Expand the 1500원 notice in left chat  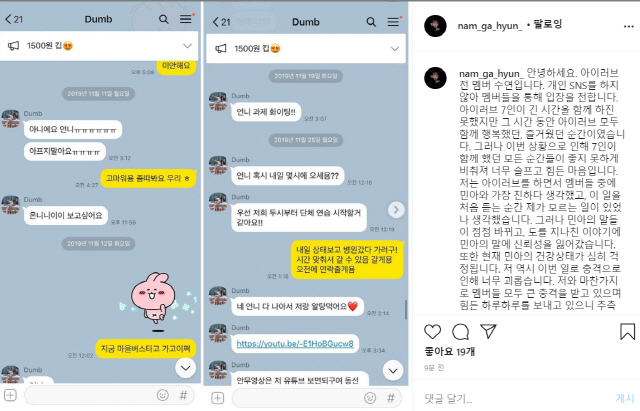click(x=187, y=46)
